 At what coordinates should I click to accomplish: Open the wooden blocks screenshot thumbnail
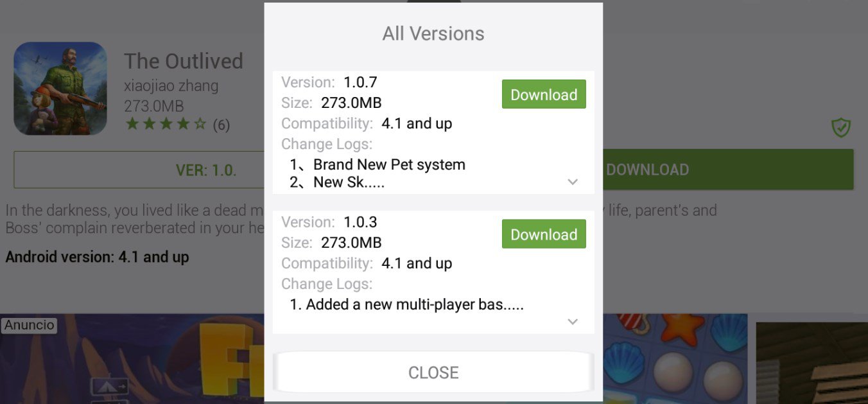(x=812, y=363)
